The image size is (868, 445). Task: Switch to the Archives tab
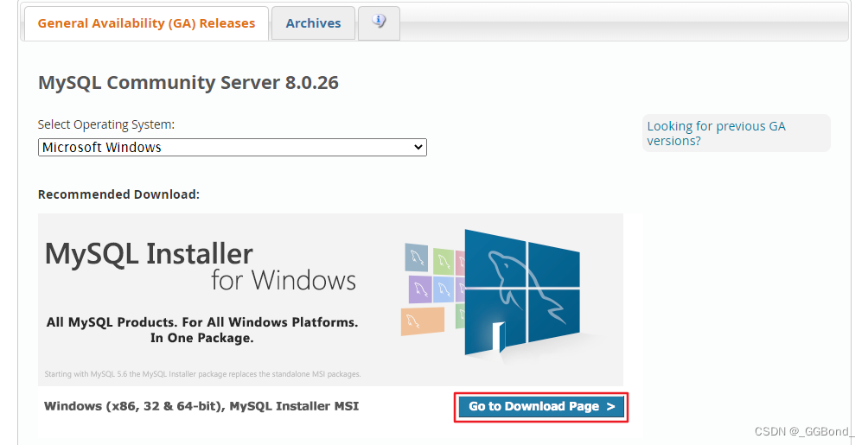click(313, 23)
